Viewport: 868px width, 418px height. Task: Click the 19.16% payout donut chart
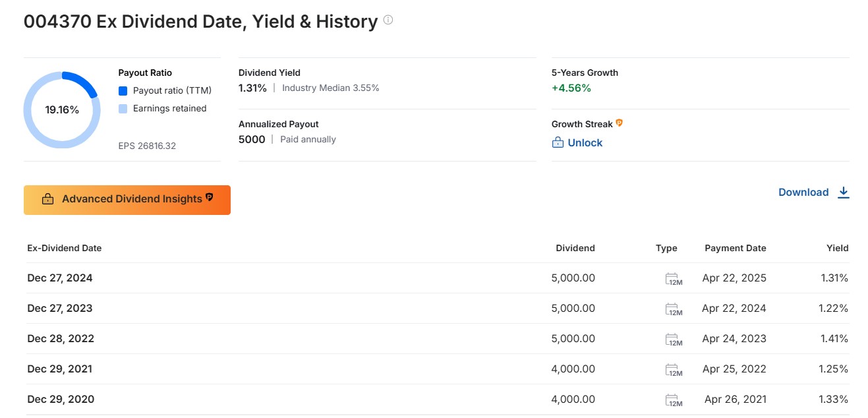[62, 110]
